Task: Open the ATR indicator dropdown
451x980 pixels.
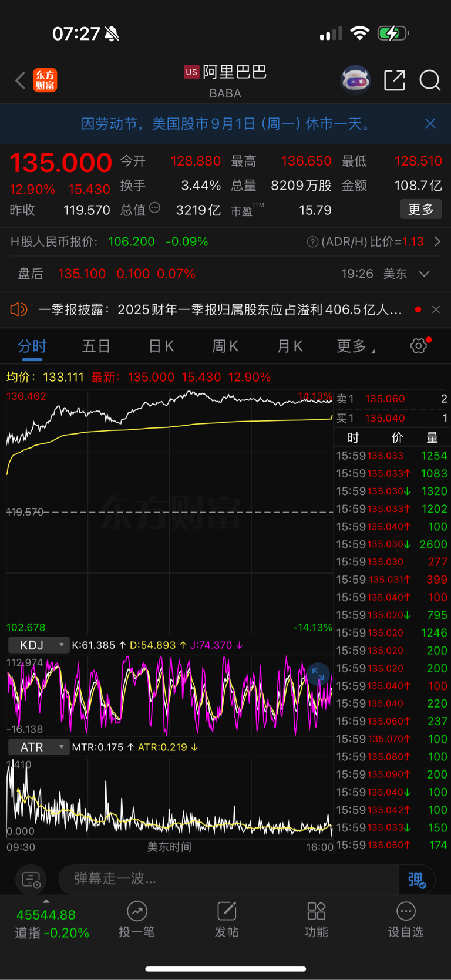Action: click(x=39, y=747)
